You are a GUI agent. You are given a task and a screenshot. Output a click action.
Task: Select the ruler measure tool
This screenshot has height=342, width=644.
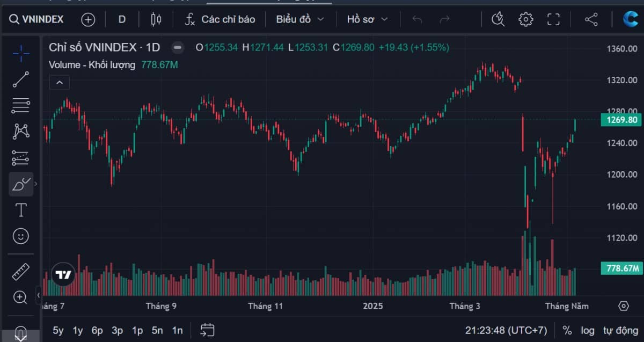coord(21,272)
